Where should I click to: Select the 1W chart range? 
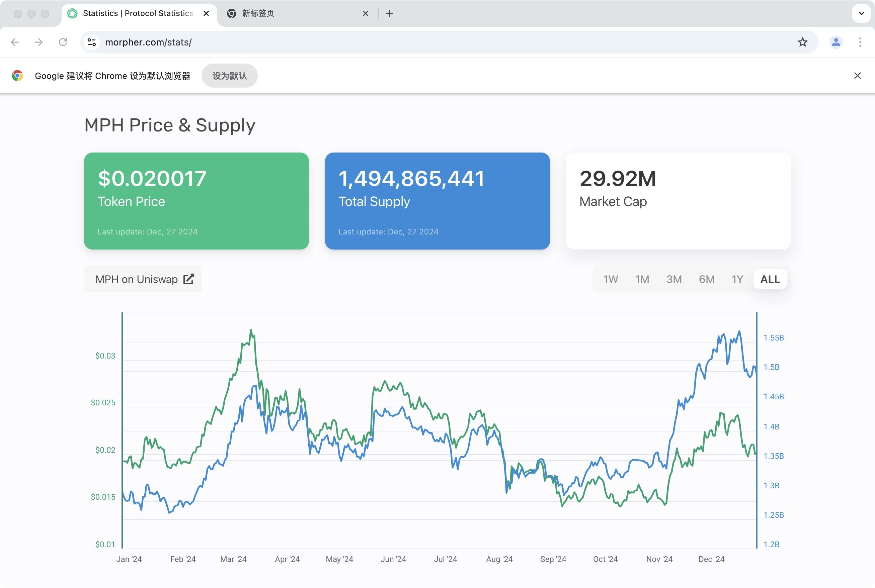click(611, 279)
